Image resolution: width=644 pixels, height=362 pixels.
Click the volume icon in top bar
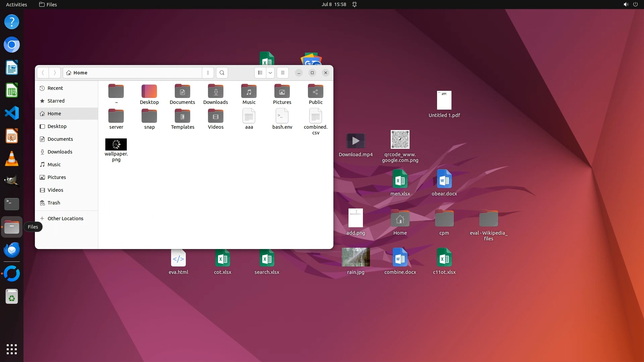pyautogui.click(x=626, y=4)
